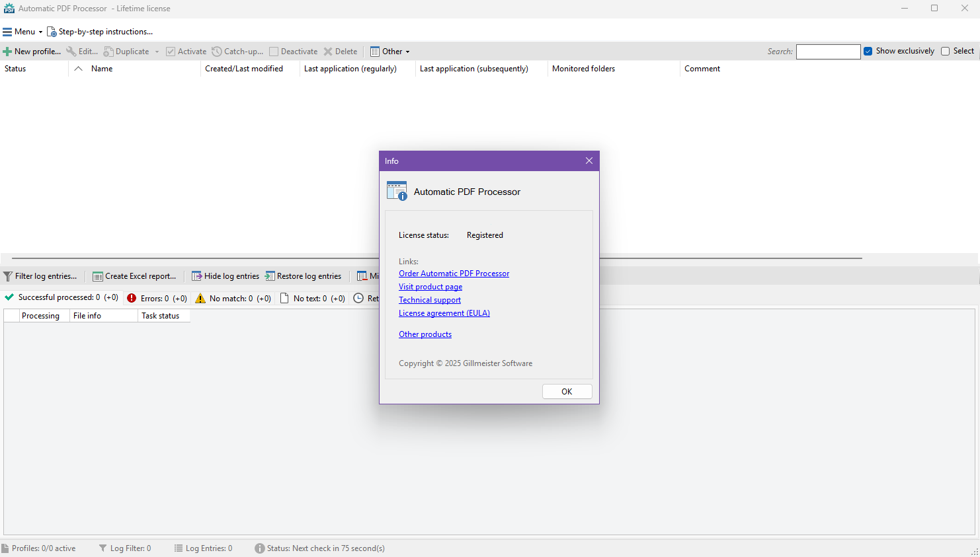
Task: Open the Other dropdown menu
Action: tap(390, 52)
